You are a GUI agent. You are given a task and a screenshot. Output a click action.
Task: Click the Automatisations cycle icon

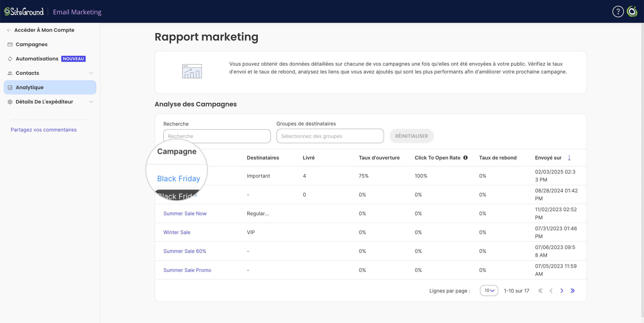tap(10, 59)
